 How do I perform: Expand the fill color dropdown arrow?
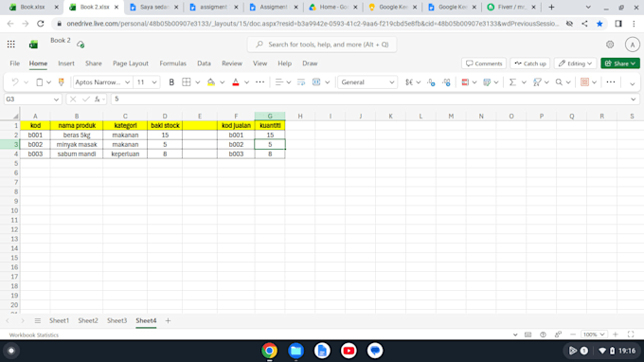click(x=223, y=82)
